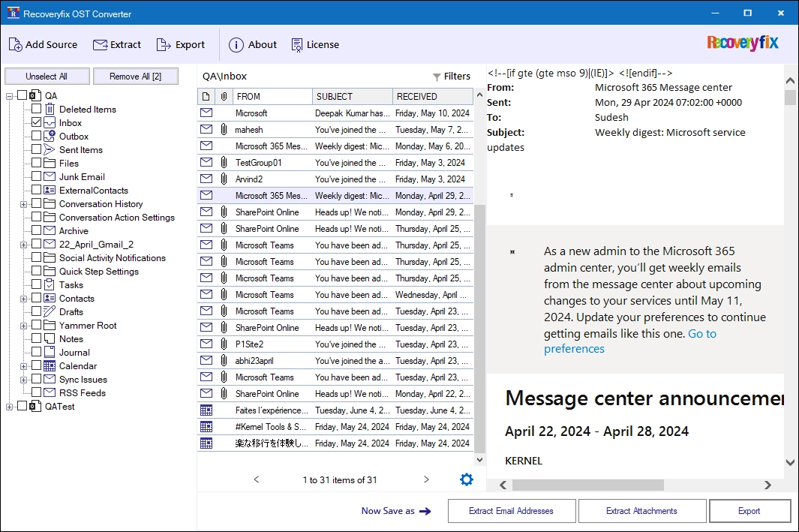This screenshot has height=532, width=799.
Task: Check the Sent Items checkbox
Action: (x=36, y=149)
